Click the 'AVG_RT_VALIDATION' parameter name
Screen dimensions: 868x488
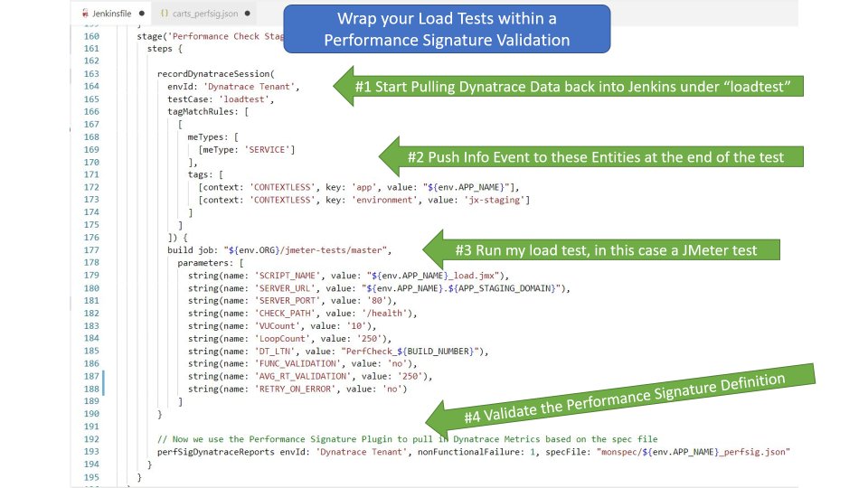tap(303, 376)
